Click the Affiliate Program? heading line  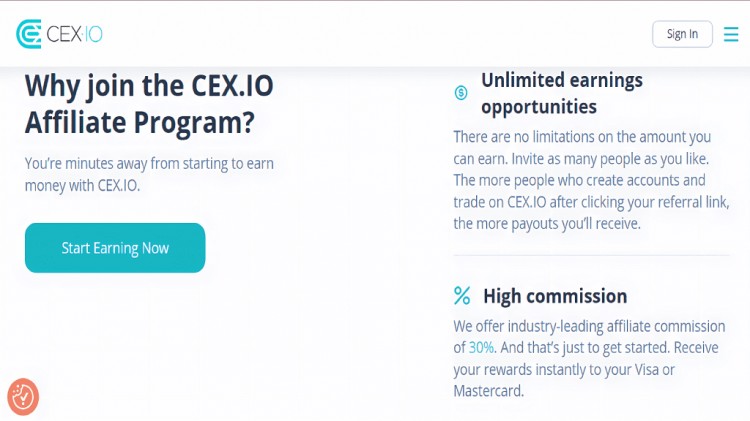140,122
